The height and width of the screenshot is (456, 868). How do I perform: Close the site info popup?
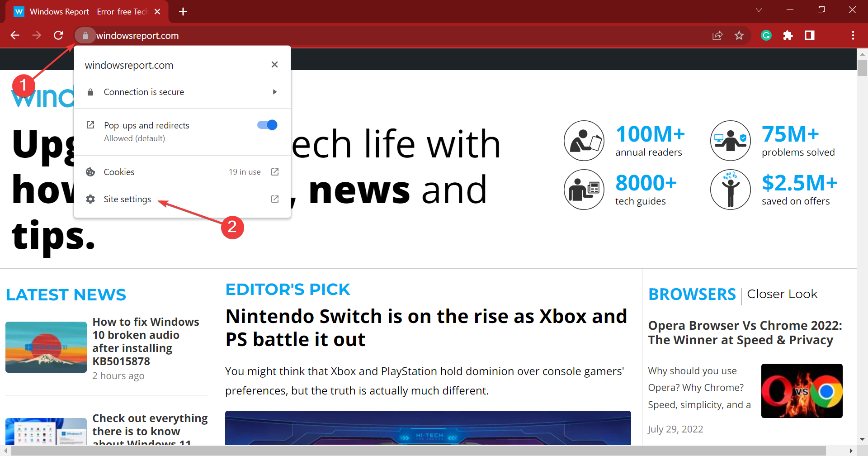click(x=274, y=65)
